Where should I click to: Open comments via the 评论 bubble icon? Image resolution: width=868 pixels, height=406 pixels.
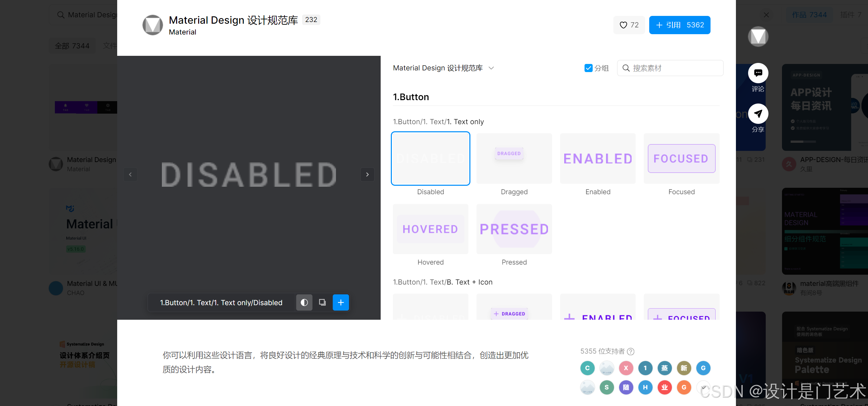point(758,73)
